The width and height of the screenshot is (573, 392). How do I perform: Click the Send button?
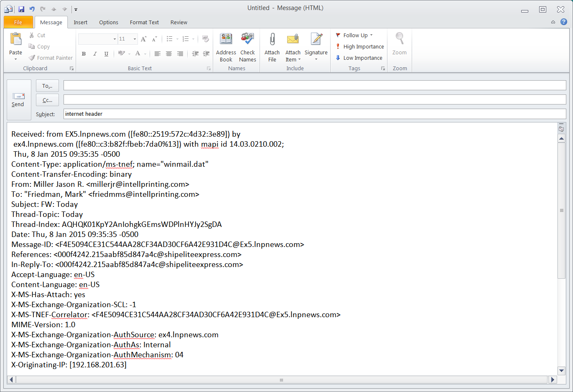pos(18,100)
